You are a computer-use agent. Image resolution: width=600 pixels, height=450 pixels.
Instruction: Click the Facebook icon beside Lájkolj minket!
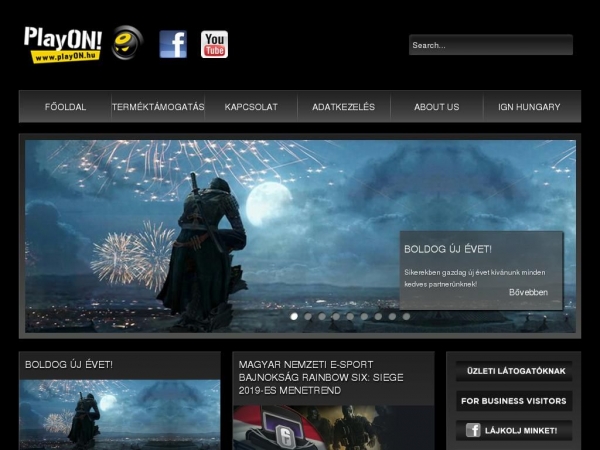coord(473,430)
